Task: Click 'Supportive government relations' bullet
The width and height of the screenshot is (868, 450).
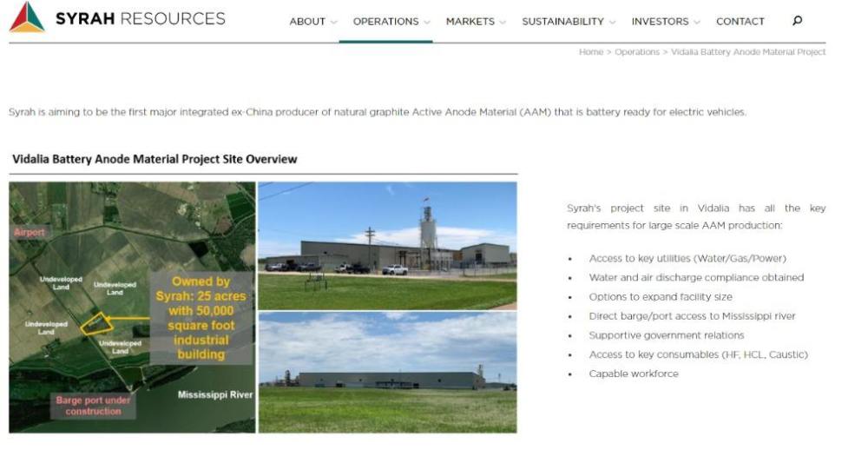Action: pos(667,335)
